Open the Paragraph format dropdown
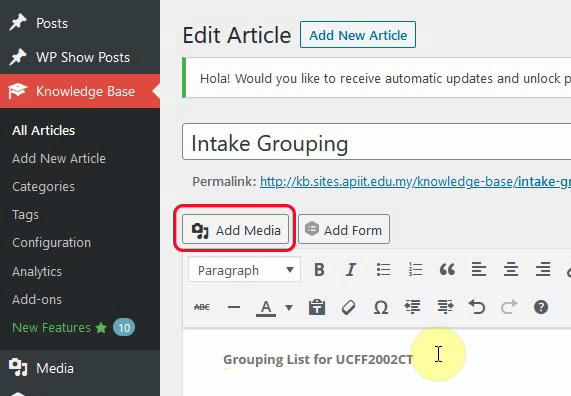Viewport: 571px width, 396px height. [244, 270]
